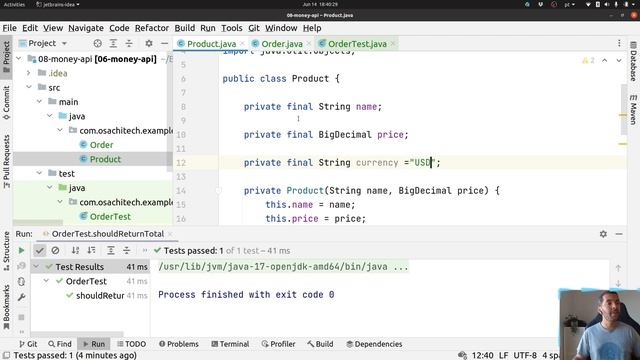
Task: Toggle show passed tests
Action: [40, 251]
